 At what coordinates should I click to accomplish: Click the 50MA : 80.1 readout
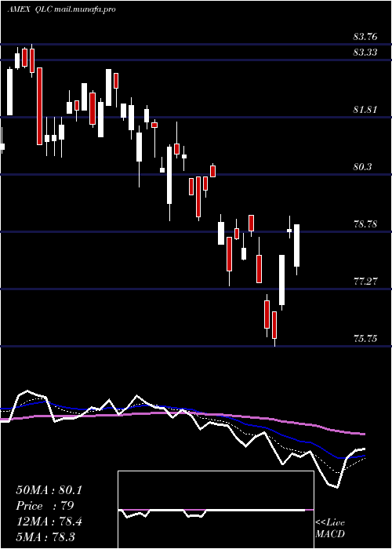click(49, 490)
